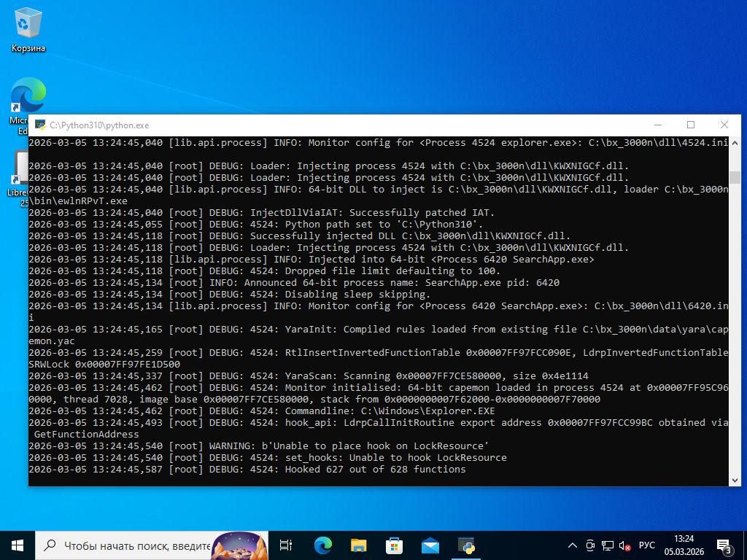
Task: Click the muted volume tray icon
Action: pos(624,545)
